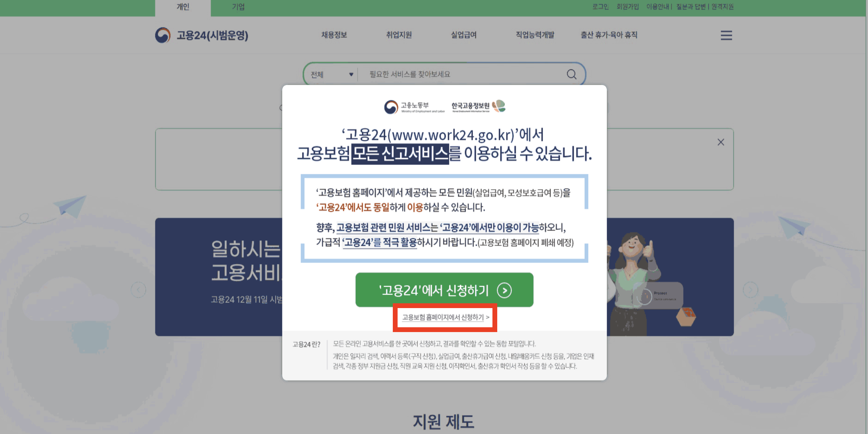Click the 고용24 logo icon
868x434 pixels.
163,35
